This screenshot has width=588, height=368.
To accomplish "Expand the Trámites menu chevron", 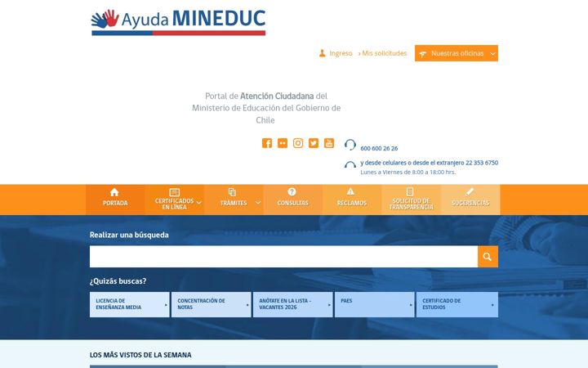I will (258, 203).
